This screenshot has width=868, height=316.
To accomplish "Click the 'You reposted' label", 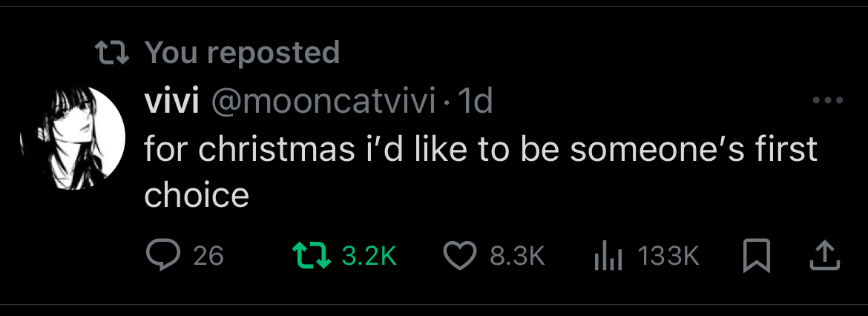I will [x=242, y=52].
